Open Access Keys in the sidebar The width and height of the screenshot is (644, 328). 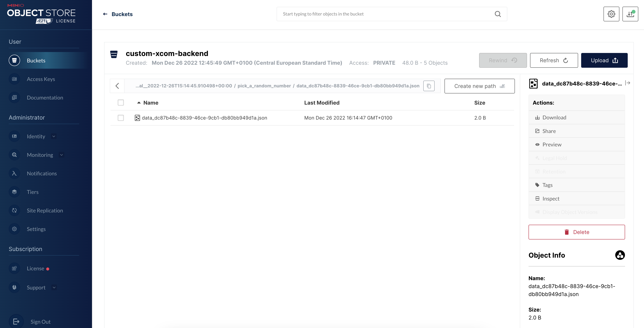tap(41, 79)
